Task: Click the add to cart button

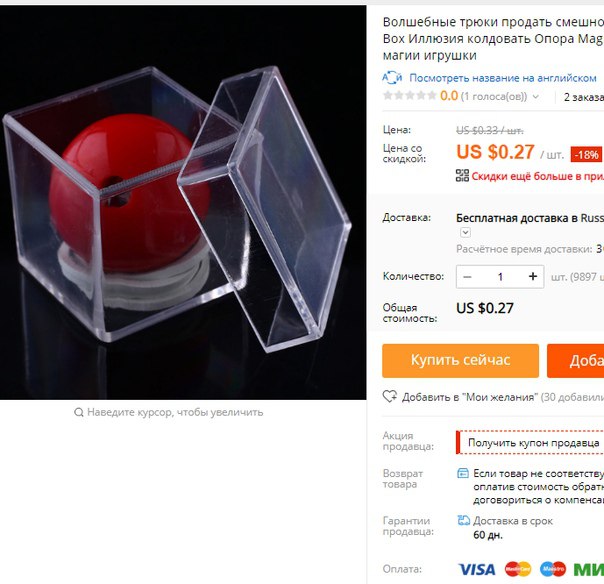Action: [575, 361]
